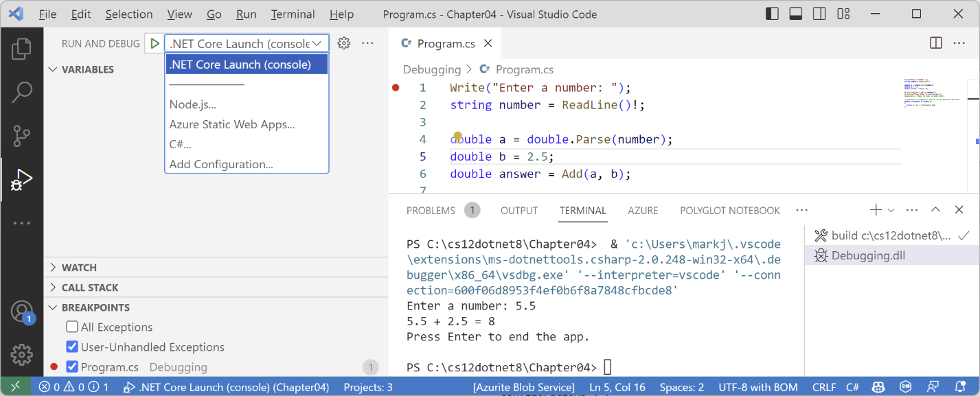Close the Program.cs editor tab
Screen dimensions: 980x396
pyautogui.click(x=488, y=43)
